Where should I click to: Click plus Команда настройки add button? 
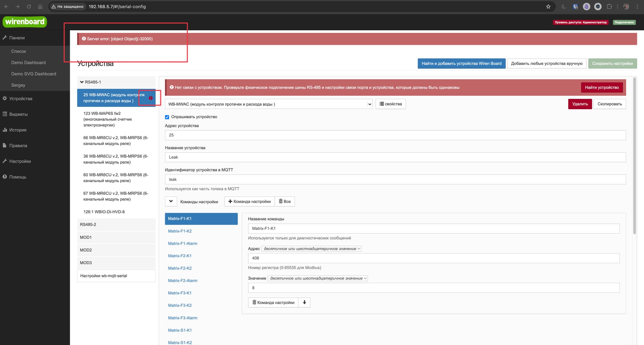point(249,201)
